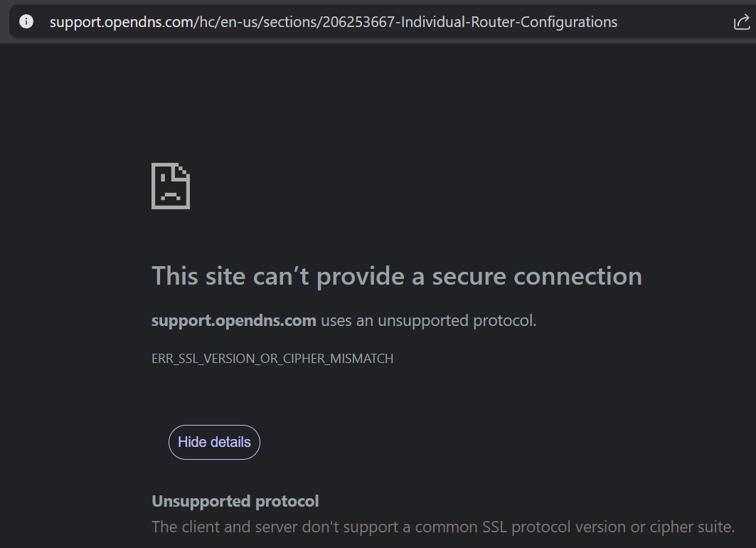Collapse details with Hide details button

[214, 442]
